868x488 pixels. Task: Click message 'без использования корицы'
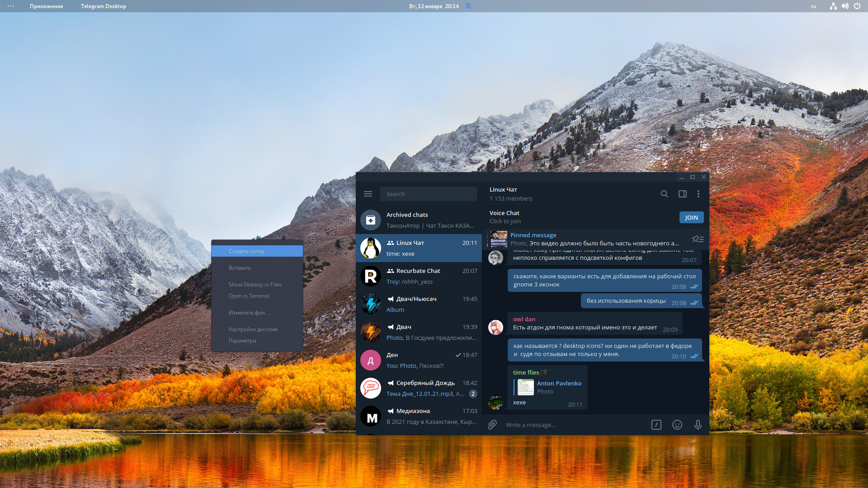(x=641, y=301)
